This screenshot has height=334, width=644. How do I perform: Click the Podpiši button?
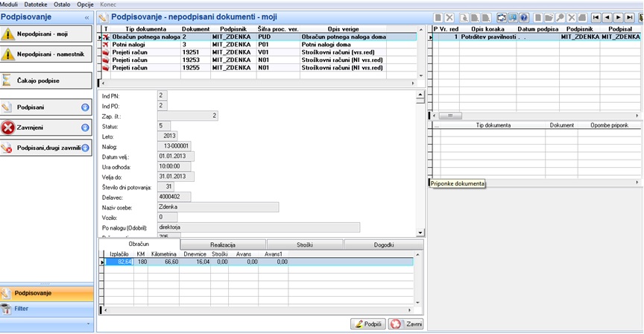[368, 324]
